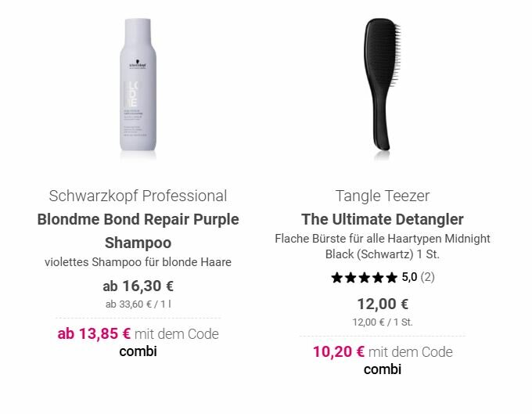This screenshot has width=532, height=414.
Task: Click the five-star rating icons
Action: click(364, 277)
